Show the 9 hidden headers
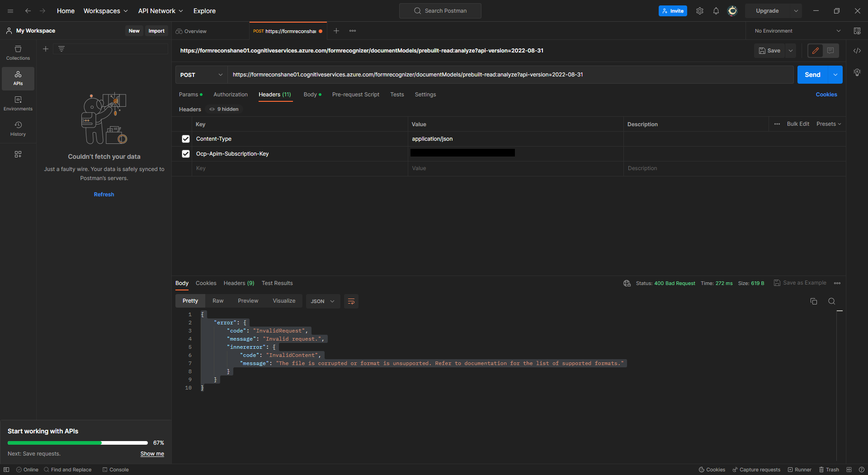This screenshot has width=868, height=475. [224, 109]
